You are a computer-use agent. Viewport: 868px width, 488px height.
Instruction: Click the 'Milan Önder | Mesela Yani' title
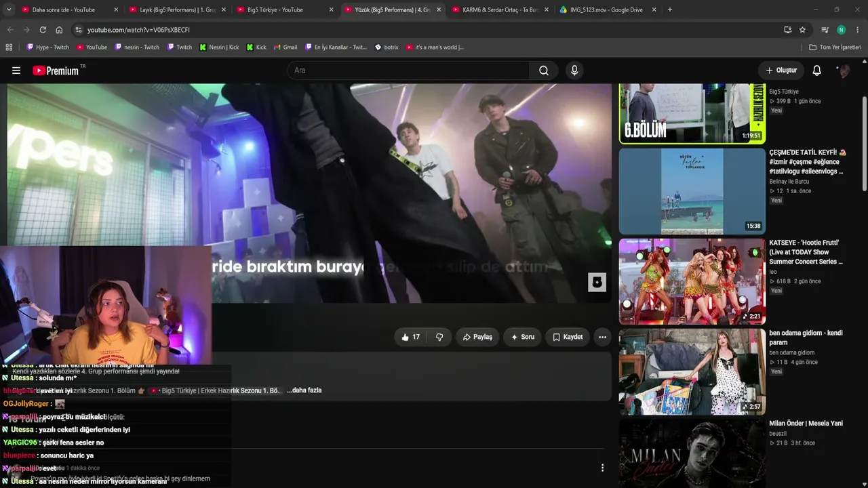pos(806,424)
